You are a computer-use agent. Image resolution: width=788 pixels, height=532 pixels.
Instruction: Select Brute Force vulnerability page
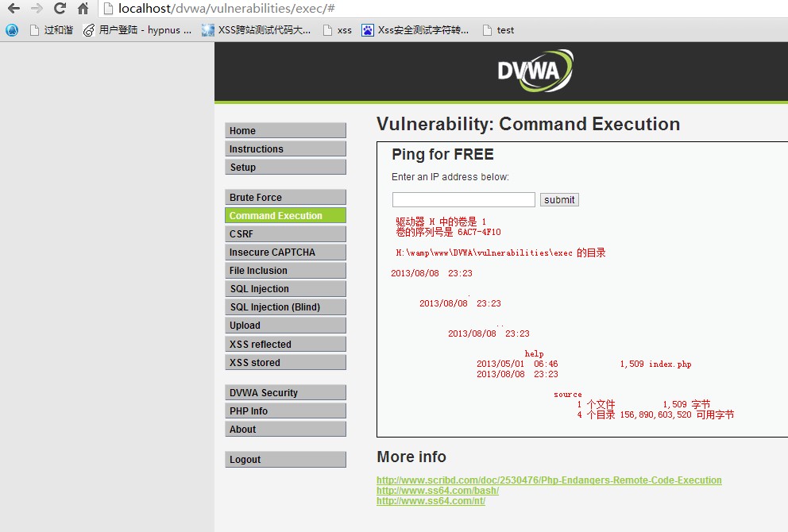pyautogui.click(x=285, y=197)
